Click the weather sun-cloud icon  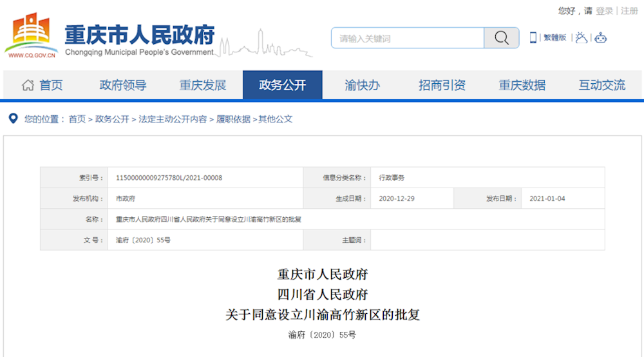click(582, 38)
